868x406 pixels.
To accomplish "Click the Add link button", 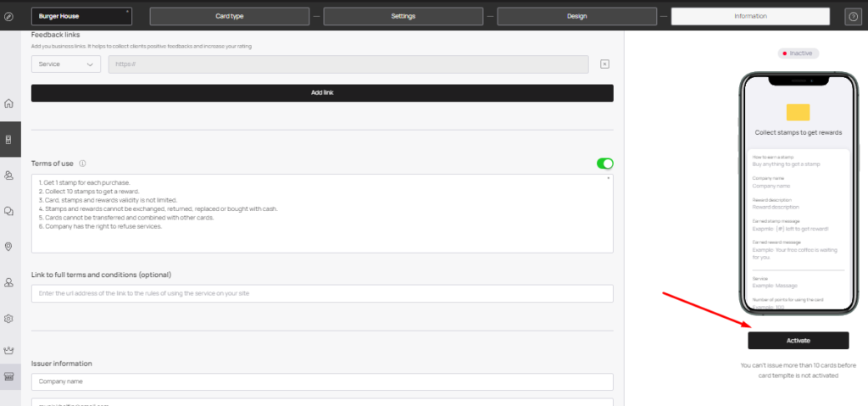I will coord(322,93).
